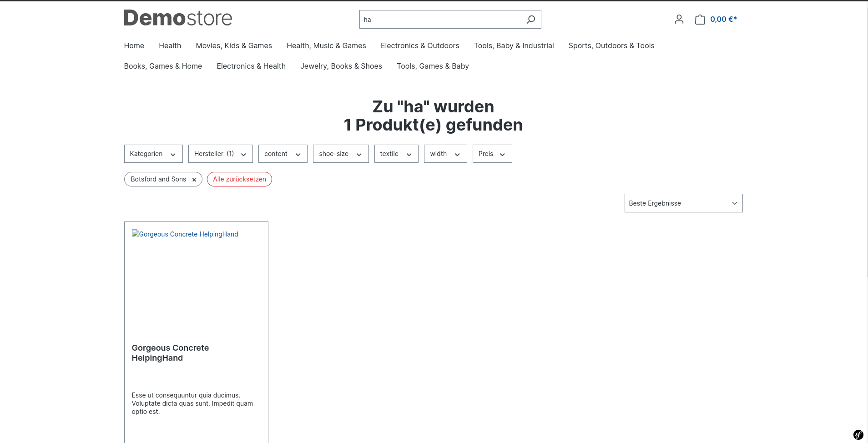Viewport: 868px width, 443px height.
Task: Expand the Preis filter dropdown
Action: (492, 154)
